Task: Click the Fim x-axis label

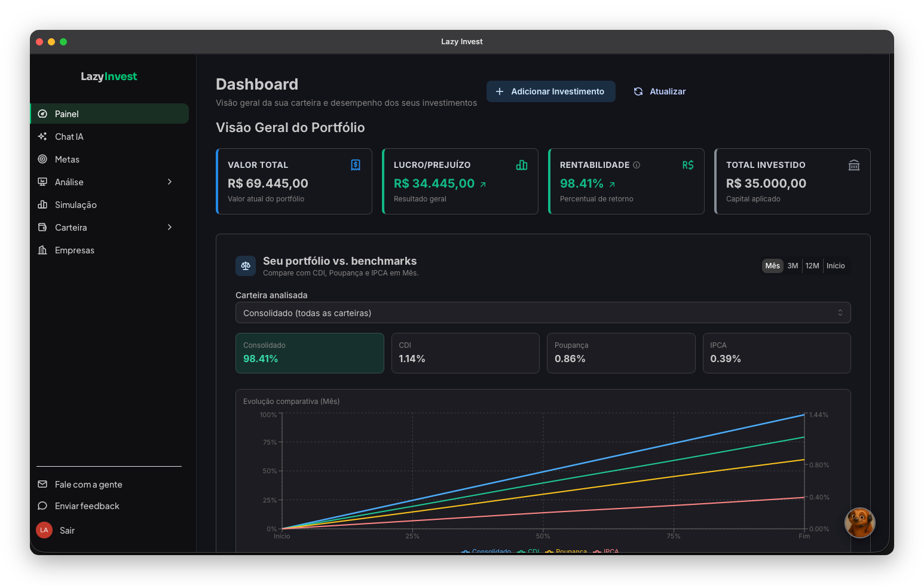Action: click(804, 536)
